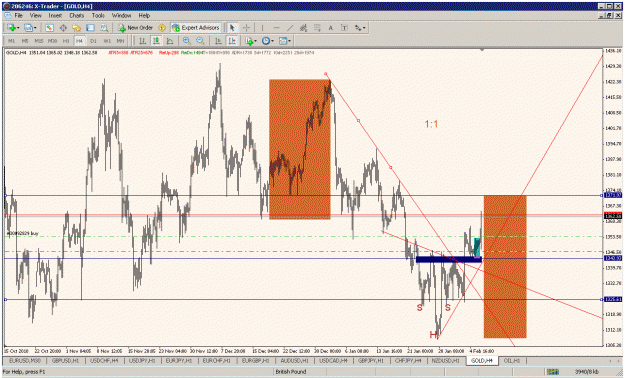Switch timeframe to D1
The image size is (625, 378).
click(93, 41)
